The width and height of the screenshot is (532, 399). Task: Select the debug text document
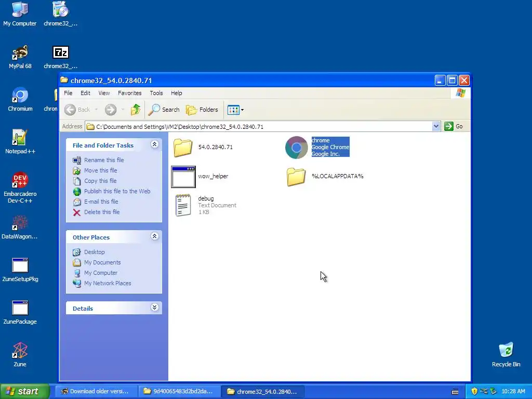pos(205,205)
